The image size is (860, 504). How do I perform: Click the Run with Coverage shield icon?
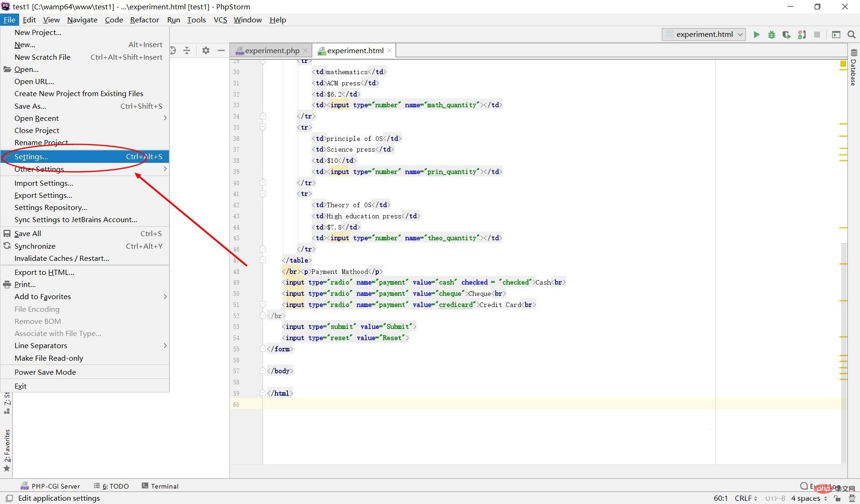[787, 35]
